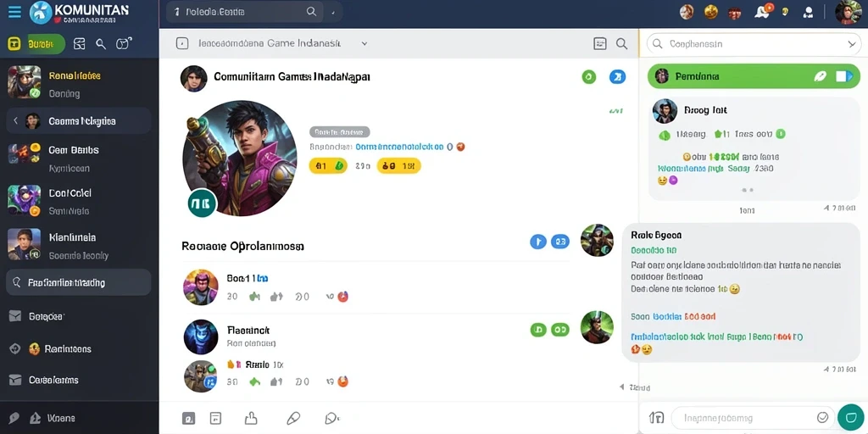The height and width of the screenshot is (434, 868).
Task: Click the channel header list view icon
Action: (600, 44)
